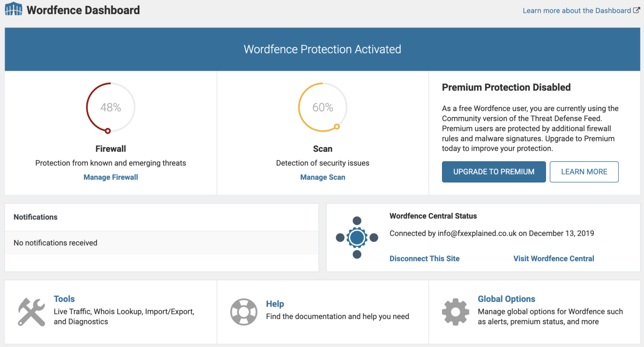The image size is (644, 347).
Task: Open Learn more about the Dashboard
Action: [576, 10]
